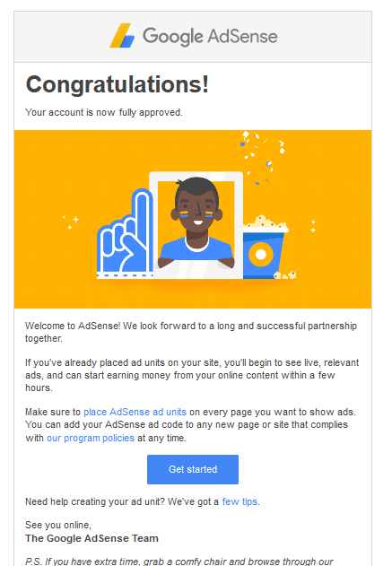Open the "our program policies" link
The height and width of the screenshot is (566, 392).
(91, 438)
